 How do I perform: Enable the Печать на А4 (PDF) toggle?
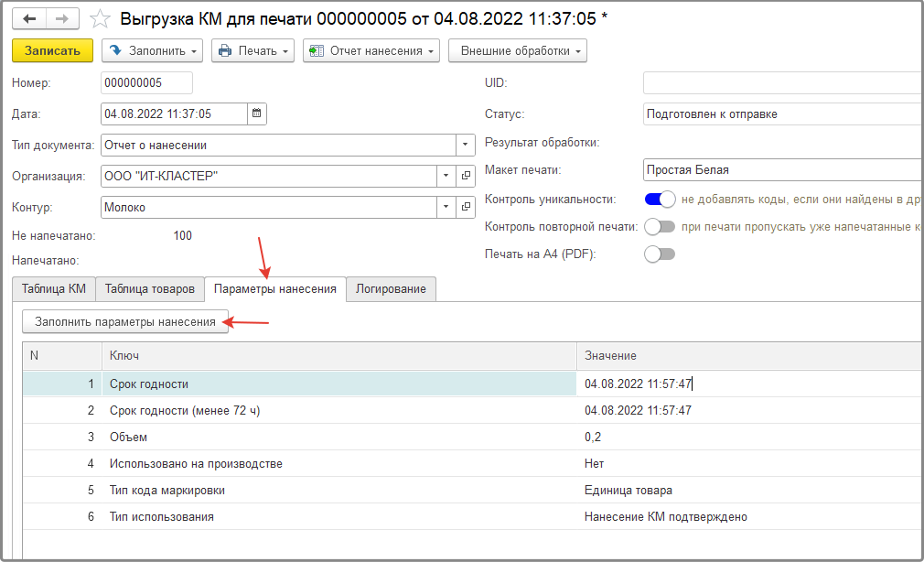coord(660,254)
